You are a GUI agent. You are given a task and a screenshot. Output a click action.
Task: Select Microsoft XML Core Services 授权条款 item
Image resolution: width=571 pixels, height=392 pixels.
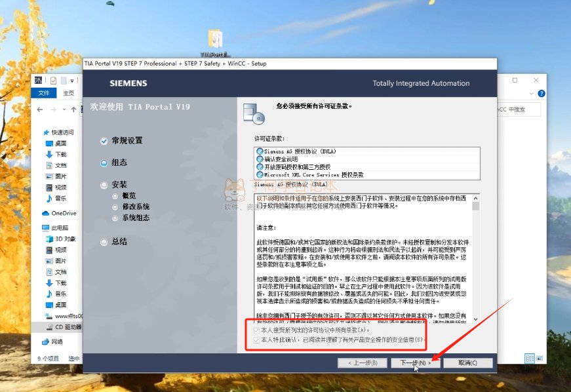(x=366, y=175)
